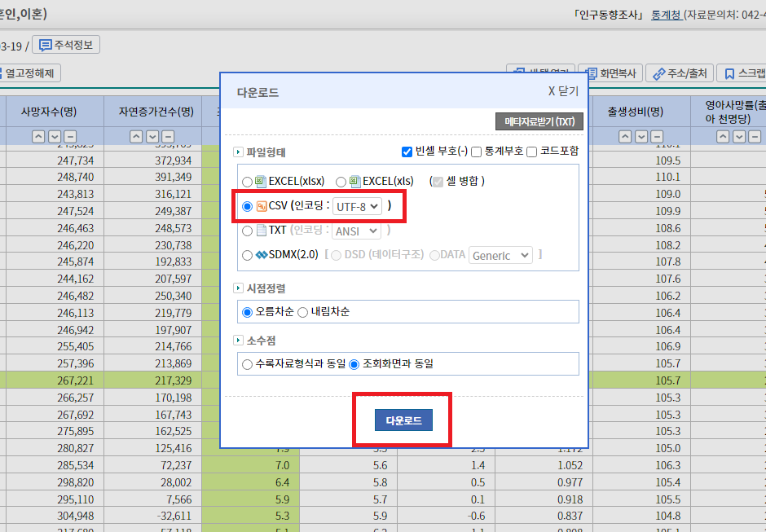
Task: Enable the 코드포함 checkbox
Action: click(532, 152)
